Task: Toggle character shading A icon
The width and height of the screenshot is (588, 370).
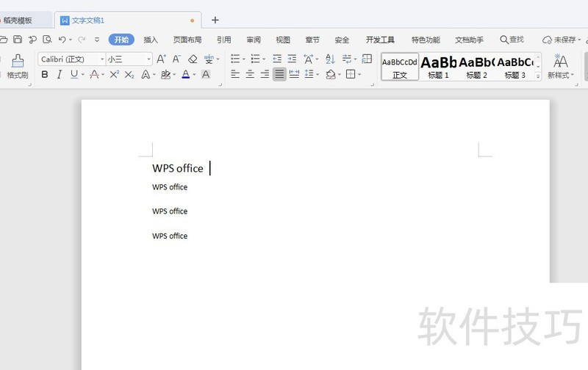Action: pyautogui.click(x=206, y=74)
